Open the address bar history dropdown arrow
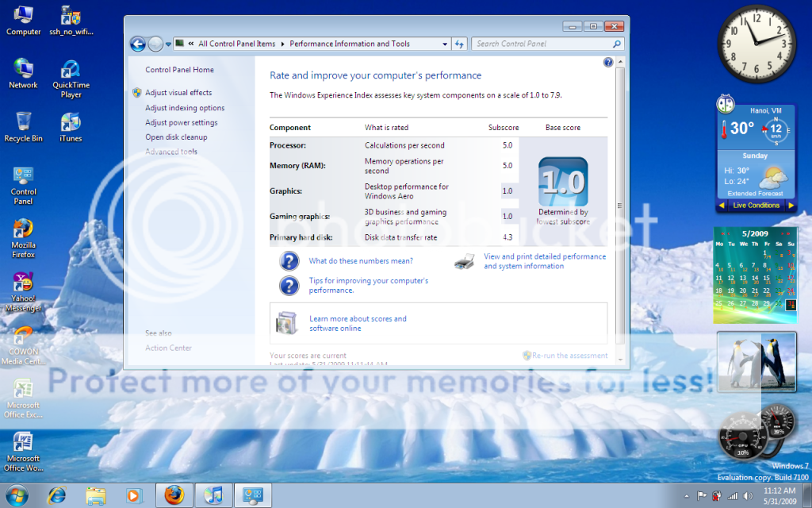Image resolution: width=812 pixels, height=508 pixels. (x=444, y=44)
